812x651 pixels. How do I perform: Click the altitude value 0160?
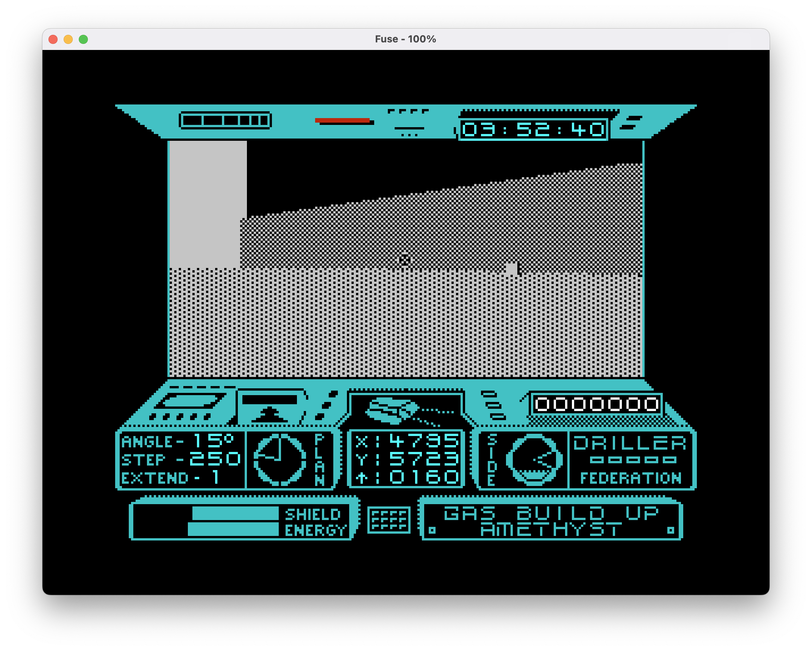click(x=424, y=477)
